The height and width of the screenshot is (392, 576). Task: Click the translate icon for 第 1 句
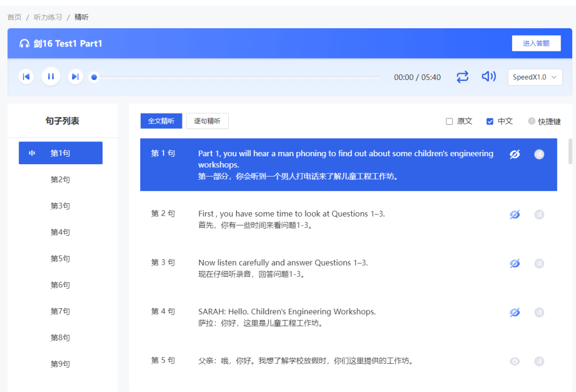click(x=539, y=154)
